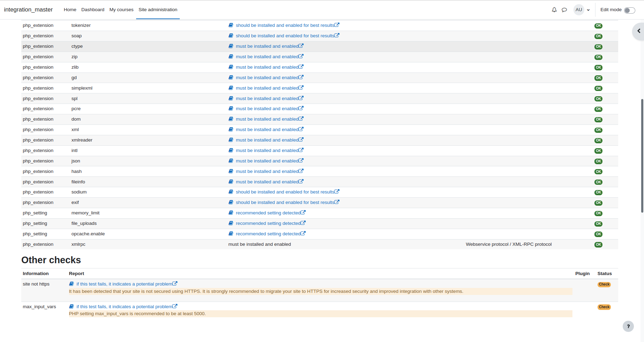
Task: Click the Status column header
Action: click(x=605, y=274)
